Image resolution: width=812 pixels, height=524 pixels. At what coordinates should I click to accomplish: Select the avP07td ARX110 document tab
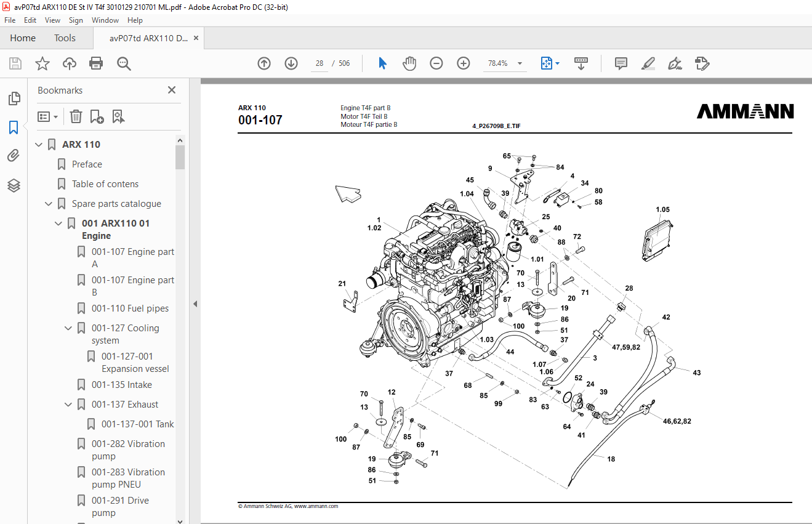click(148, 38)
